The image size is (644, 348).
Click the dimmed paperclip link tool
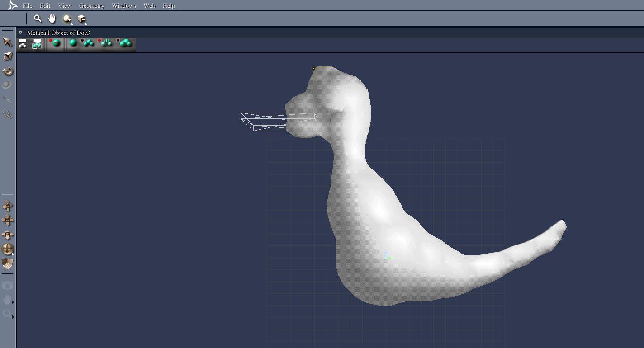(7, 114)
